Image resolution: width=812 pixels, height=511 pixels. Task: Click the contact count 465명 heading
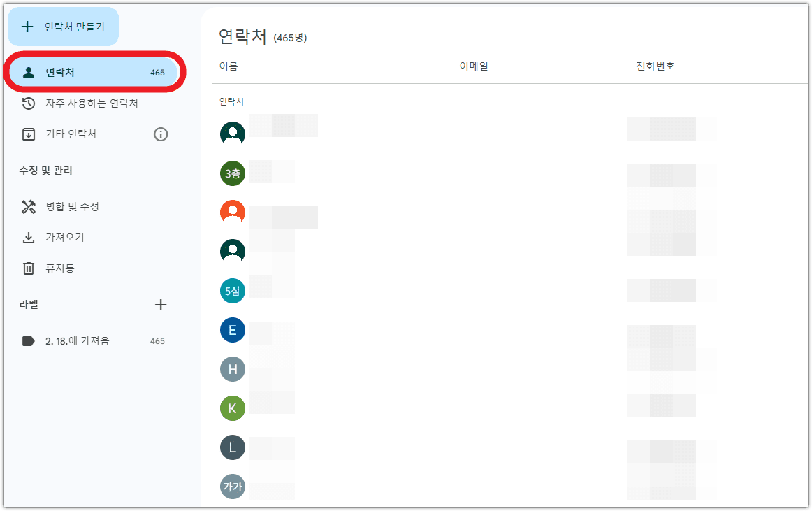(293, 38)
